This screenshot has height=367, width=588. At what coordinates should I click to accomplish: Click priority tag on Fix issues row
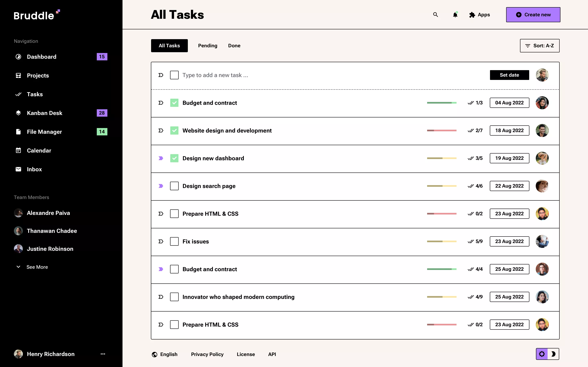point(161,241)
